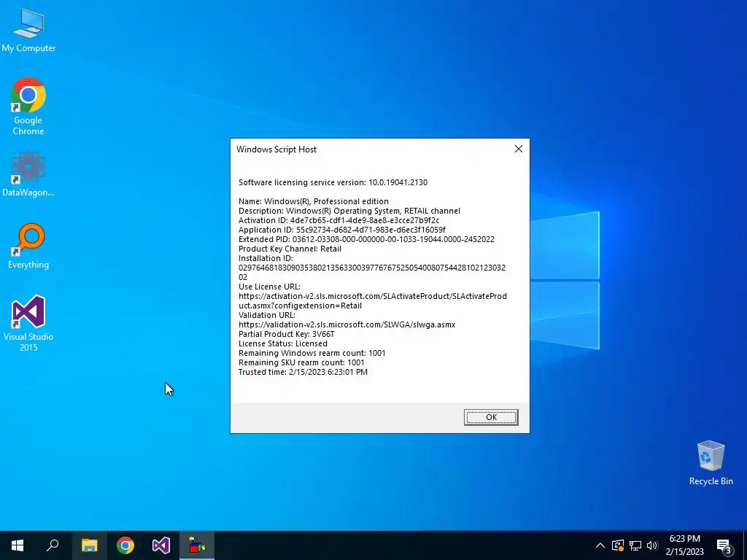Open the notification center with 3 alerts
This screenshot has height=560, width=747.
724,546
